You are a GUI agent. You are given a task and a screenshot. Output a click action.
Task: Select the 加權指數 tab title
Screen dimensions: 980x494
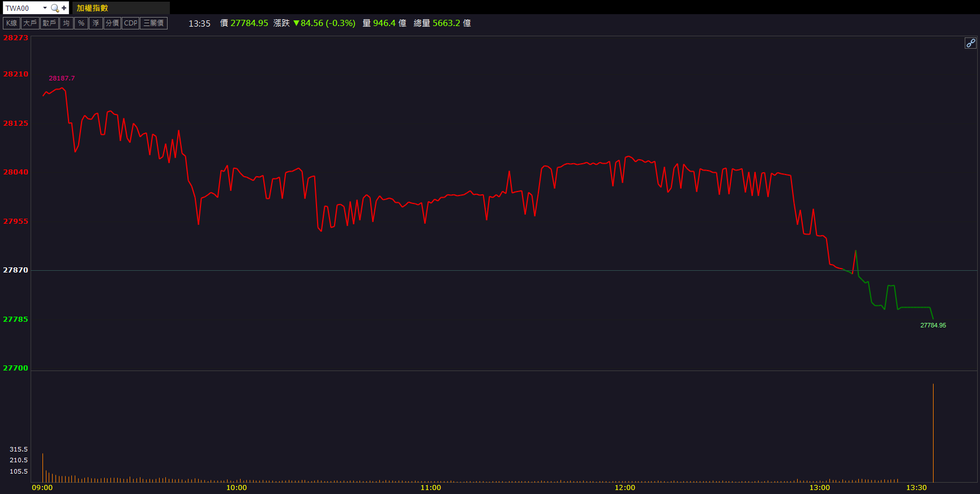tap(92, 8)
